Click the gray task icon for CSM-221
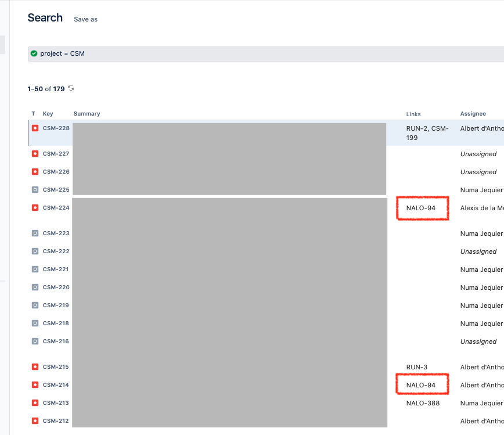The height and width of the screenshot is (435, 504). 35,269
